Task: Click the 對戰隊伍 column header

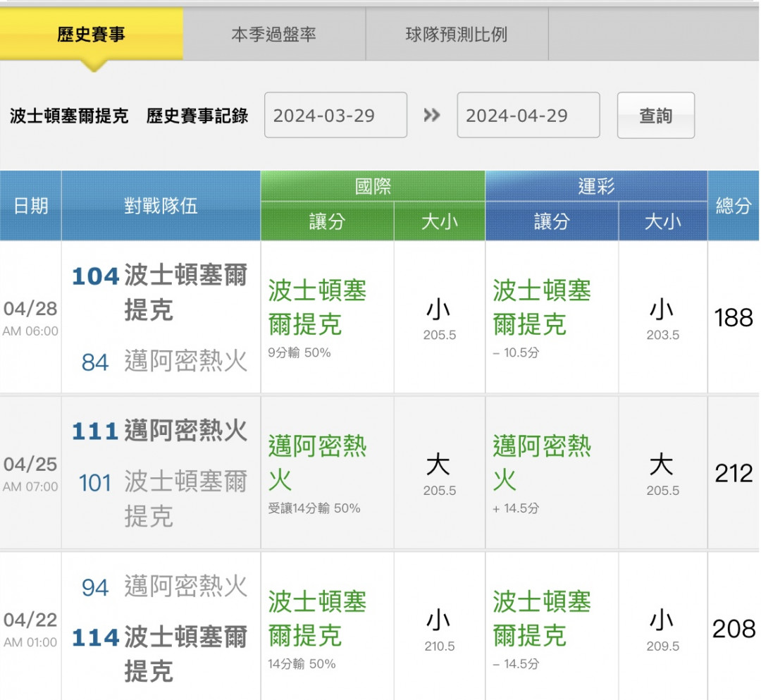Action: pos(161,205)
